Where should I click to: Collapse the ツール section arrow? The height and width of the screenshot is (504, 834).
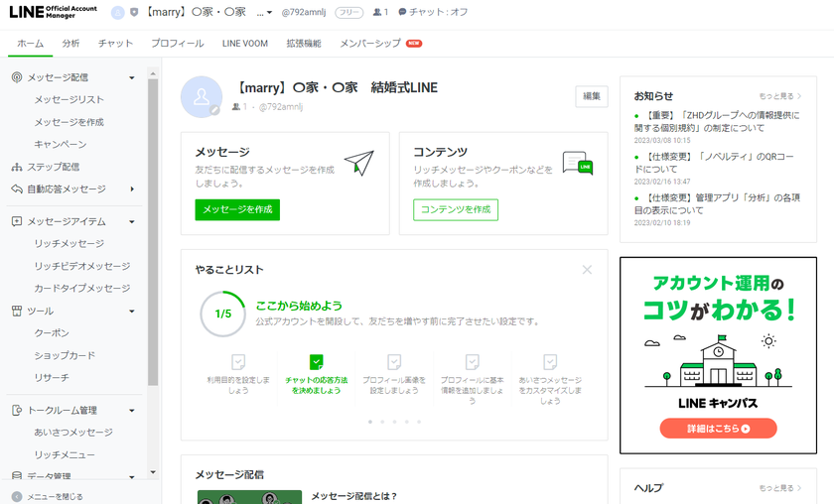(x=131, y=311)
